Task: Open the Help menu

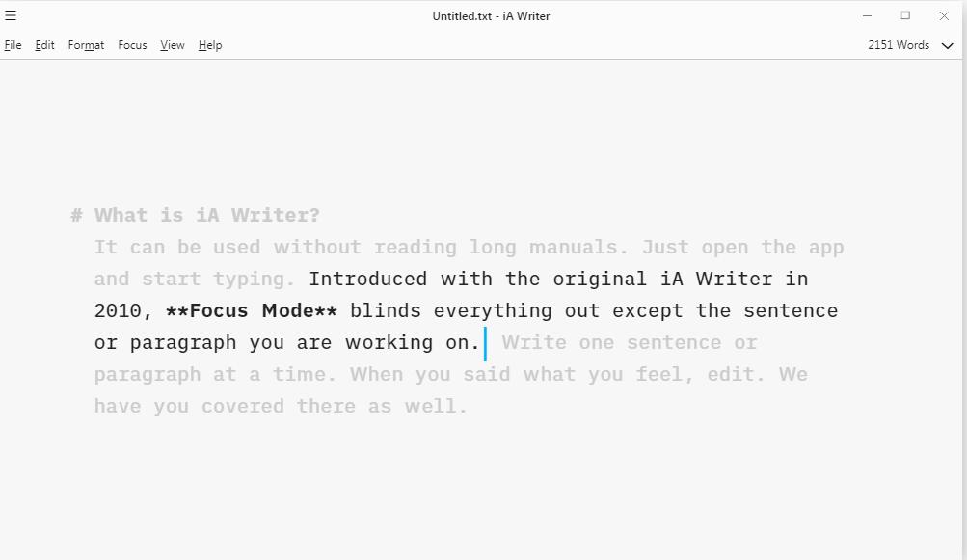Action: pyautogui.click(x=209, y=45)
